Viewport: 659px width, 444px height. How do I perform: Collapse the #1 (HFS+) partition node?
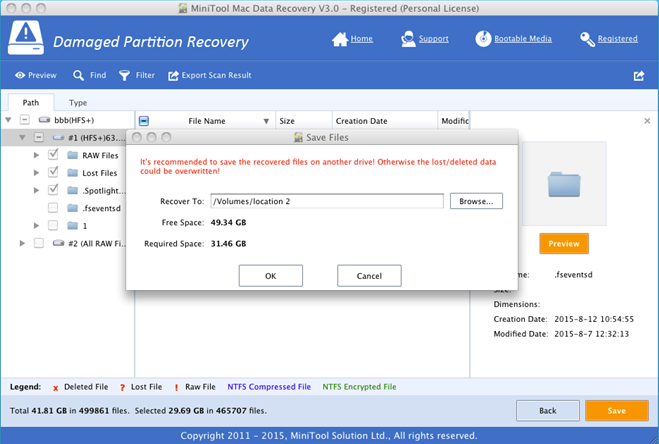click(22, 137)
